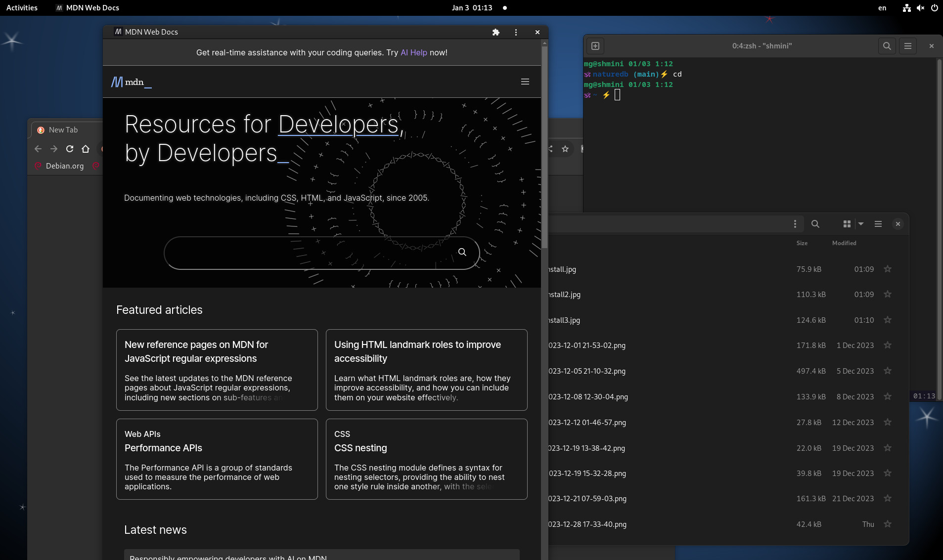Open Debian.org bookmark

click(x=59, y=166)
